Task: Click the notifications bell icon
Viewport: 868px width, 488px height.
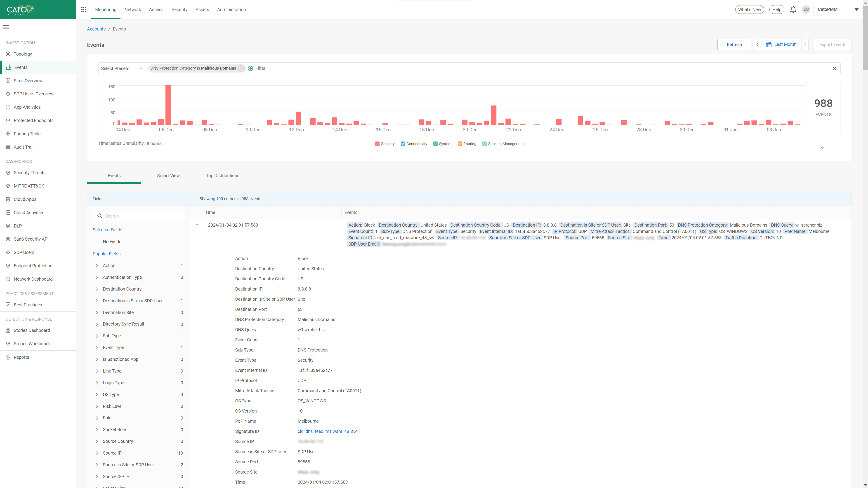Action: (x=793, y=9)
